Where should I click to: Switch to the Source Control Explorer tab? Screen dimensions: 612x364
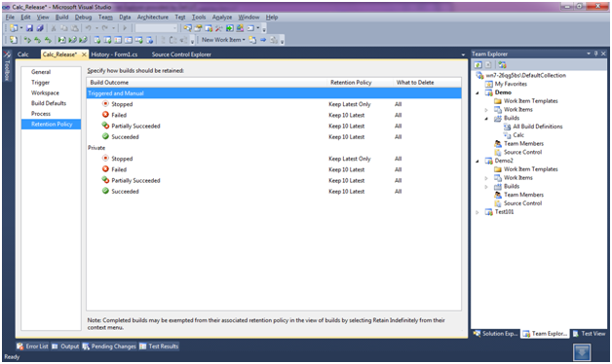(181, 55)
